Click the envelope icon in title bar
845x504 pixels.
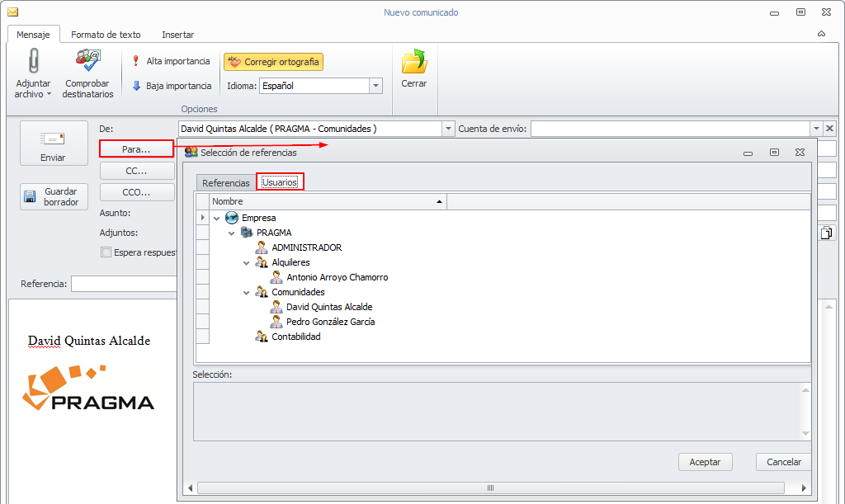[x=12, y=12]
